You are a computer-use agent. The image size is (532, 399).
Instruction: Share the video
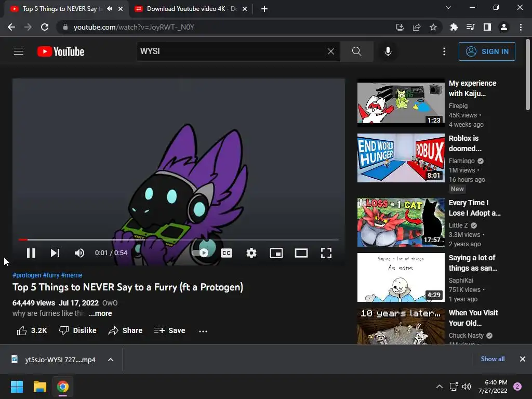pos(125,330)
